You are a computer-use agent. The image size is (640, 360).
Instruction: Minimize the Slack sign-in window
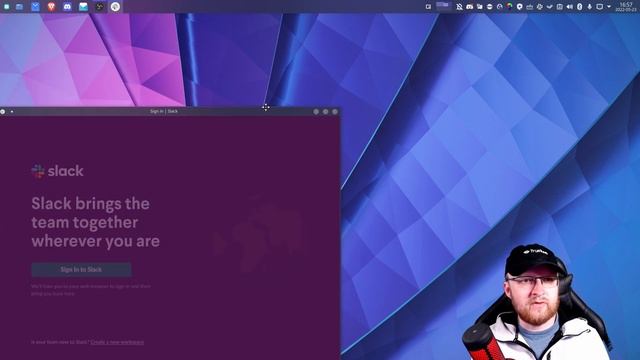(x=316, y=111)
